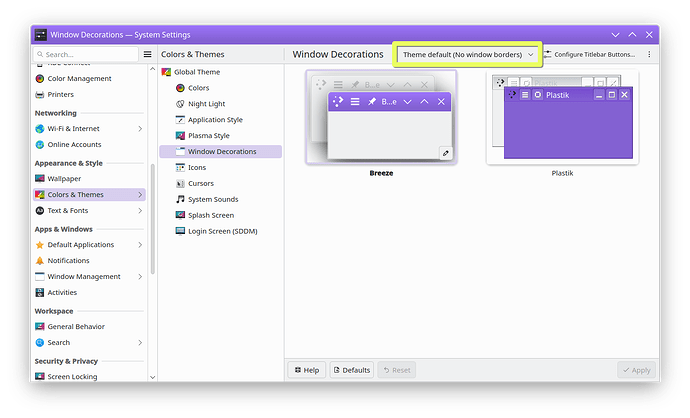
Task: Click the Online Accounts icon
Action: pyautogui.click(x=40, y=144)
